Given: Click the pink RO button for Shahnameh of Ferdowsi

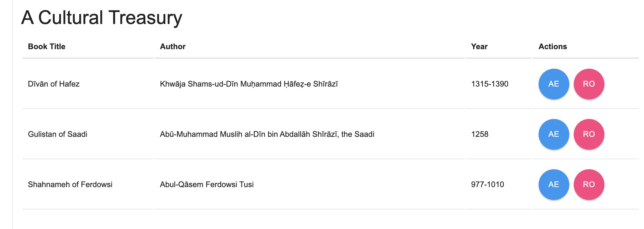Looking at the screenshot, I should (x=589, y=185).
